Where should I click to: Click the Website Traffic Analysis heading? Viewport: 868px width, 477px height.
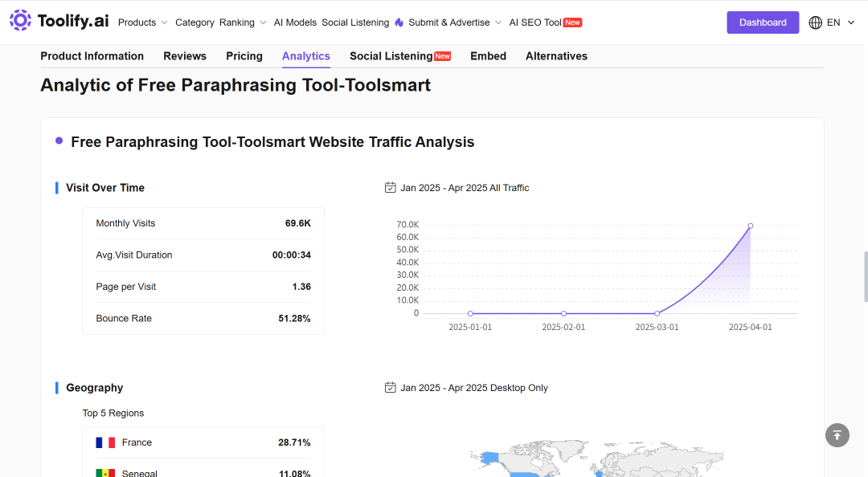[272, 142]
